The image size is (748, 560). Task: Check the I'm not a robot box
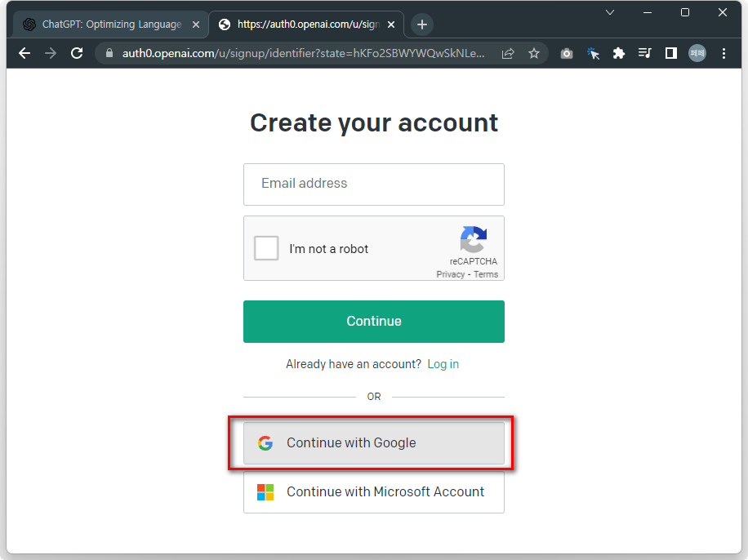[266, 248]
